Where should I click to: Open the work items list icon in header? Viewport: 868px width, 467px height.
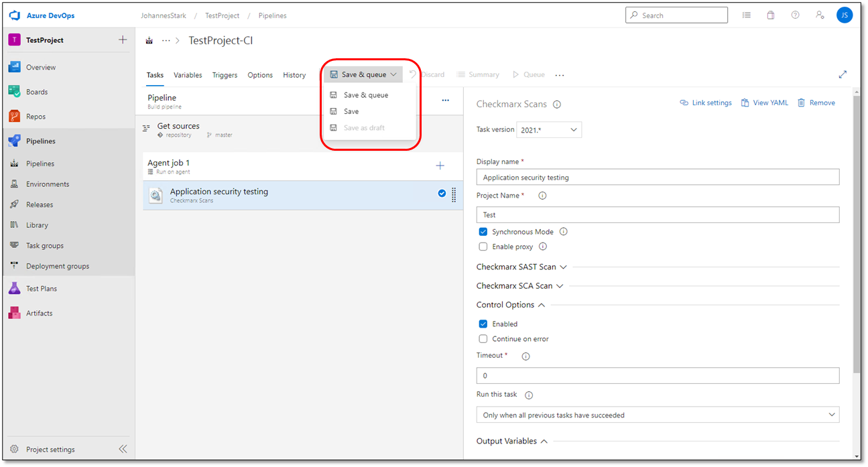747,15
